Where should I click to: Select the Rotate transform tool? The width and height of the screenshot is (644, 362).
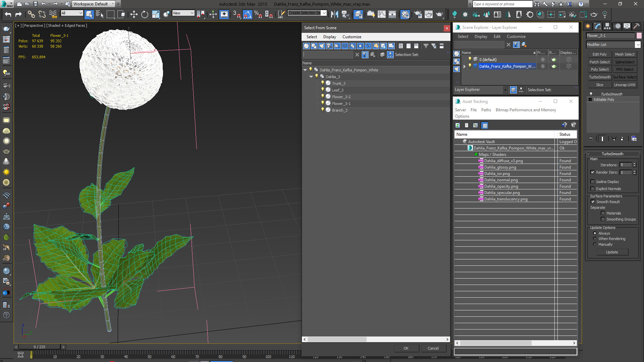point(145,14)
